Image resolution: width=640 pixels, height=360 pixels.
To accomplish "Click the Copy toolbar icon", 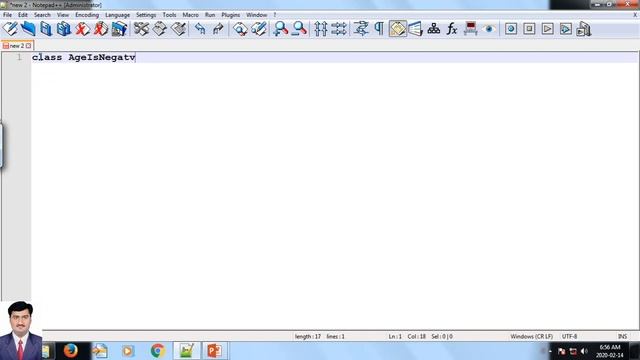I will coord(160,29).
